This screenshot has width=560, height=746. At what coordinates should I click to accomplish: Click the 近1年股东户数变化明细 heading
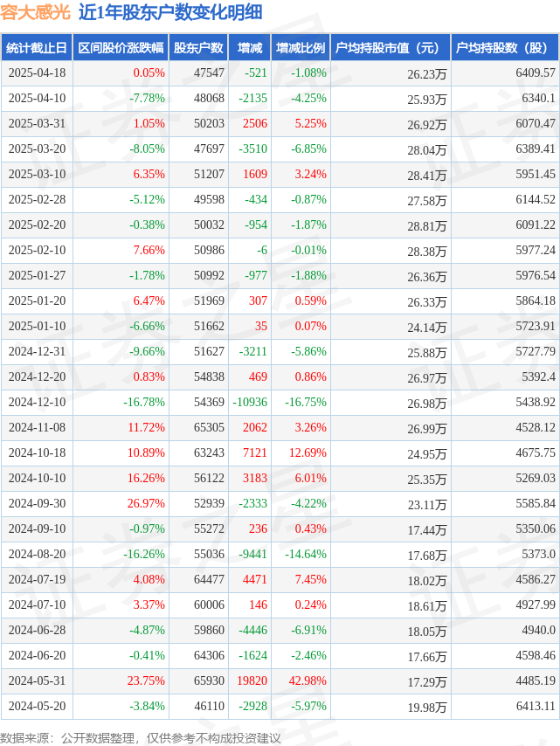click(x=170, y=12)
